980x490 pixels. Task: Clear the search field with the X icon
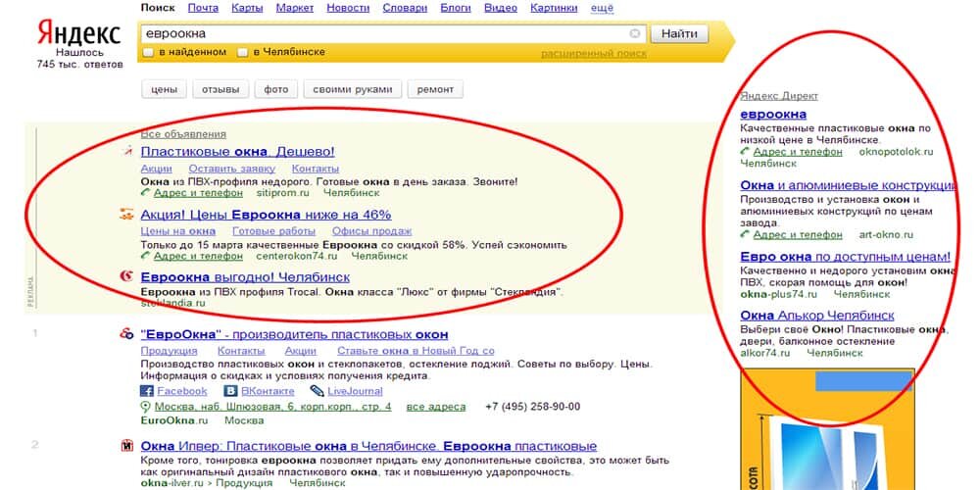point(634,33)
